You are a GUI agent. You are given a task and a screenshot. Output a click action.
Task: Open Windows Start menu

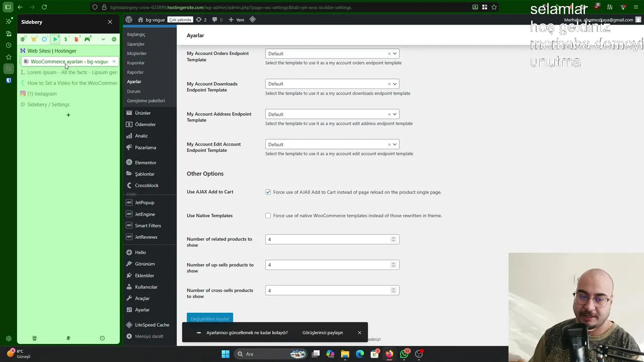pyautogui.click(x=225, y=354)
